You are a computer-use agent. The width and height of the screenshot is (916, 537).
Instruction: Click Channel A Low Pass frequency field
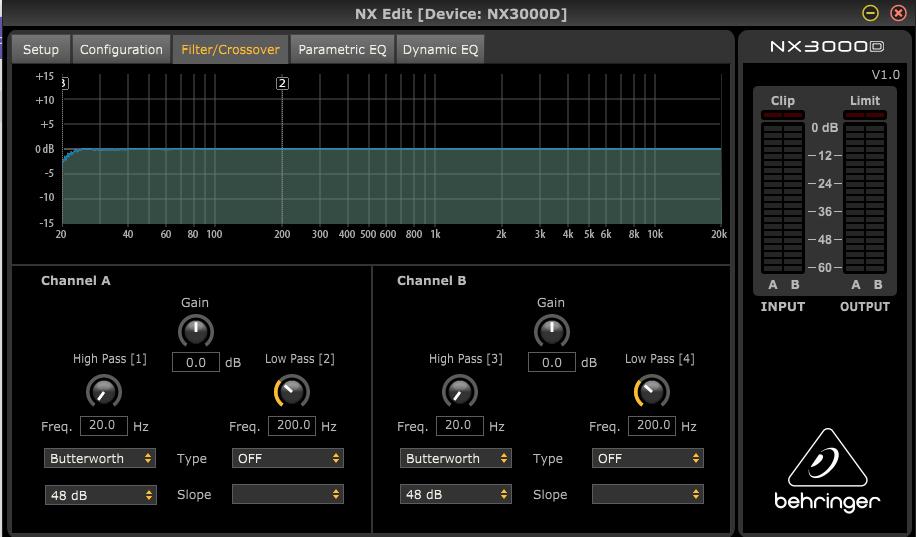click(292, 425)
